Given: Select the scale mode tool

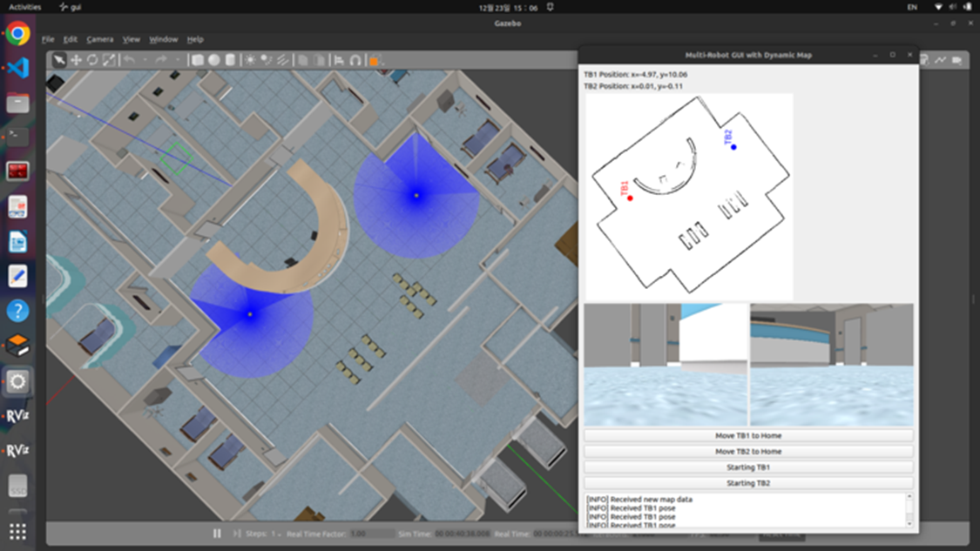Looking at the screenshot, I should 109,61.
